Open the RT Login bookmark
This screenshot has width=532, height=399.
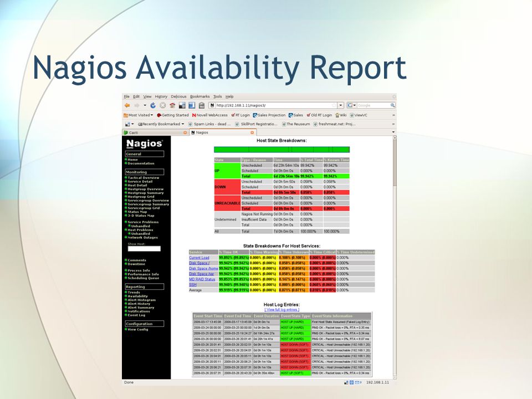click(240, 115)
